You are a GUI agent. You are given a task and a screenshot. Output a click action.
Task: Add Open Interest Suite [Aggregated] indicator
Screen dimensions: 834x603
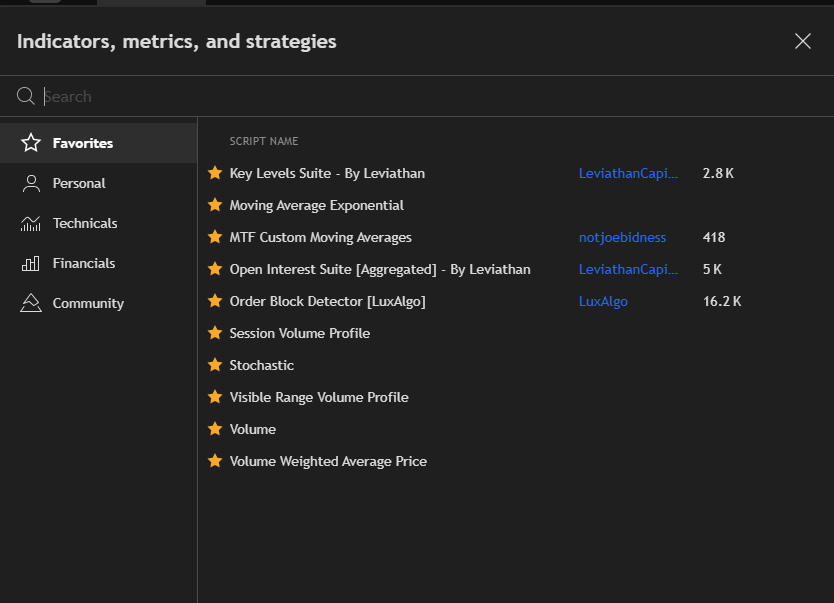[380, 269]
